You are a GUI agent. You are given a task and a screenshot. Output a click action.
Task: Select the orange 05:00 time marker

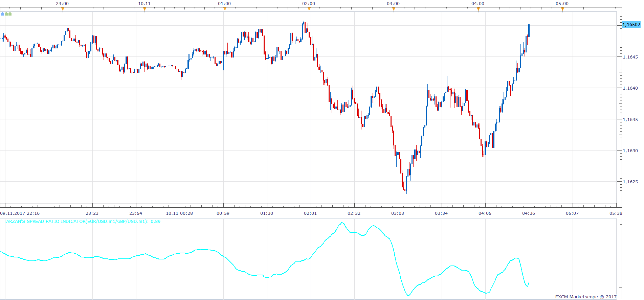(x=562, y=9)
